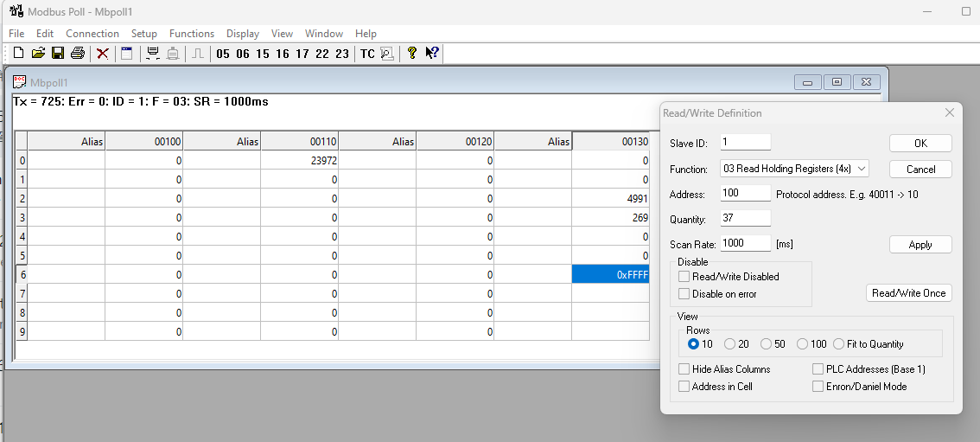The height and width of the screenshot is (442, 980).
Task: Enable the Read/Write Disabled checkbox
Action: 684,277
